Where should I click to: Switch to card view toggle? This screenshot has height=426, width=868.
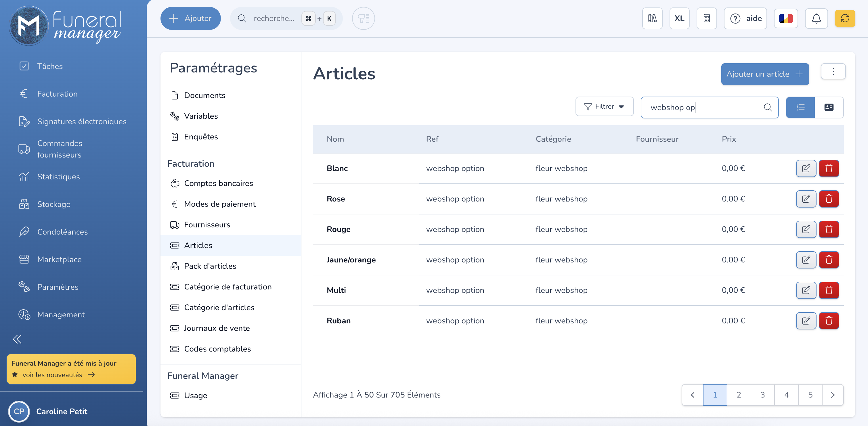click(829, 108)
